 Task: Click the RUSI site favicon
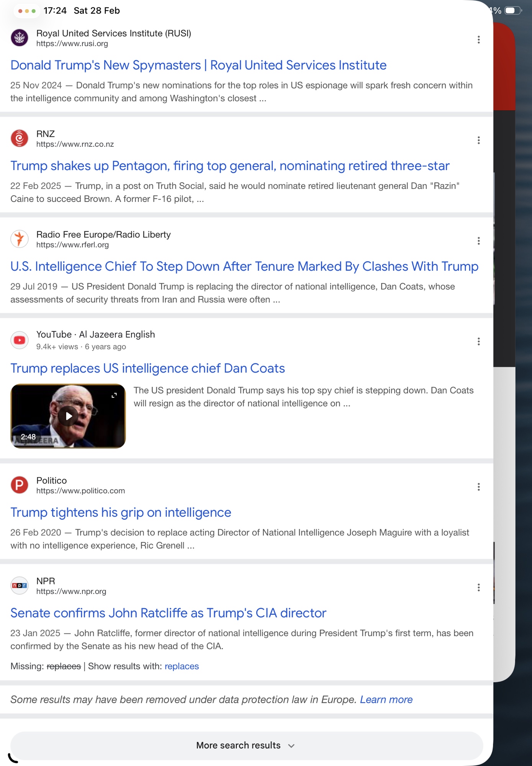[x=20, y=38]
